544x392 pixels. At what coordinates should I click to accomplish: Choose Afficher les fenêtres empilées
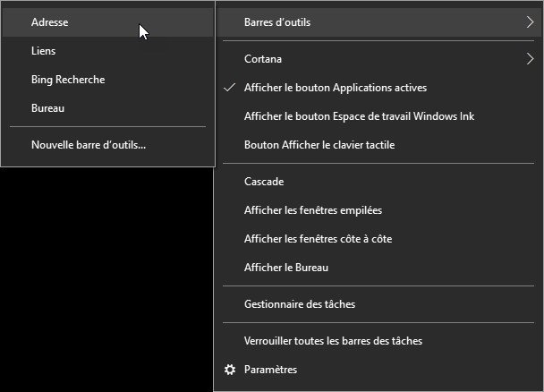pos(312,210)
